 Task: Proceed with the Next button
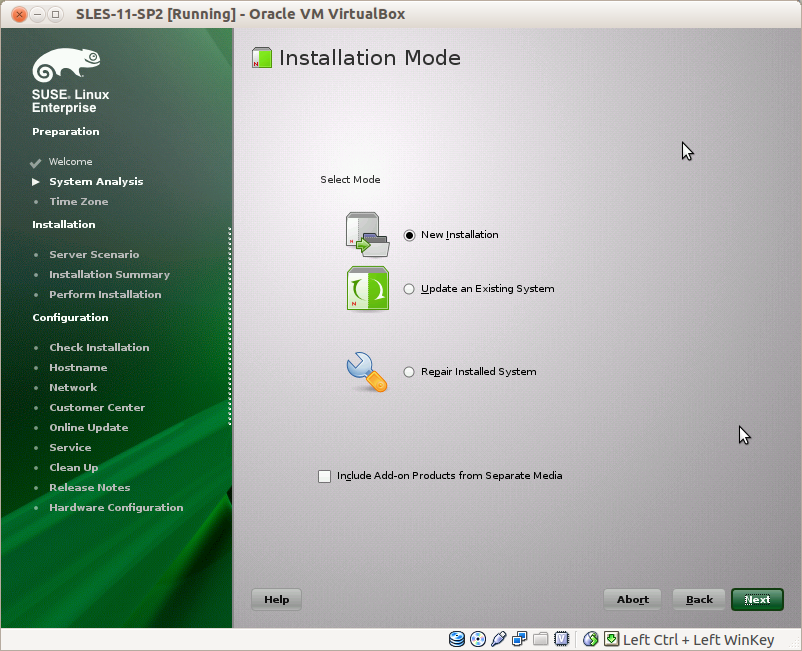(757, 599)
